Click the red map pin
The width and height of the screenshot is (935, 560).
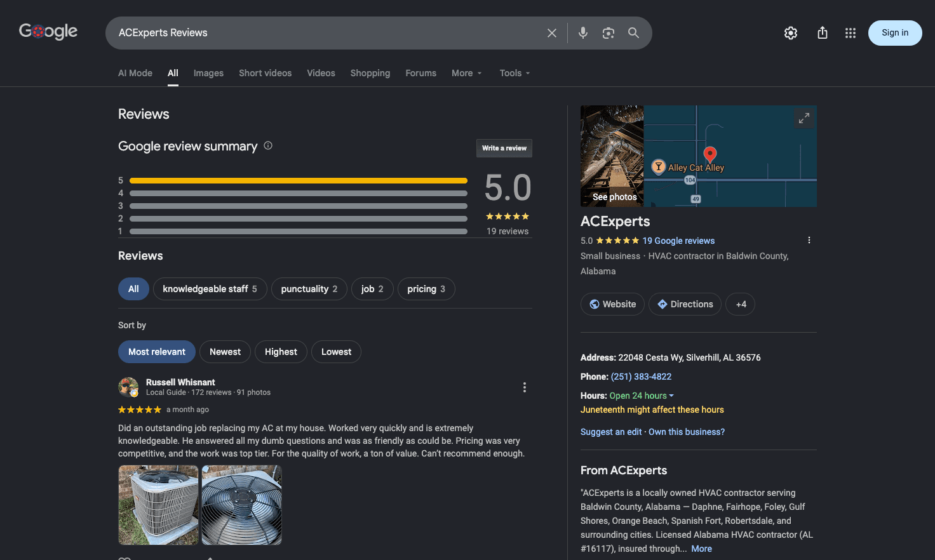point(710,154)
